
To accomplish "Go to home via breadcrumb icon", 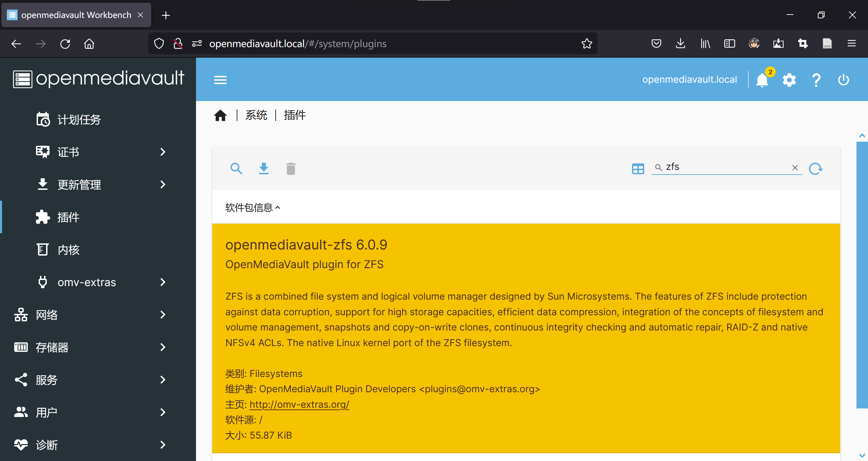I will pos(220,116).
